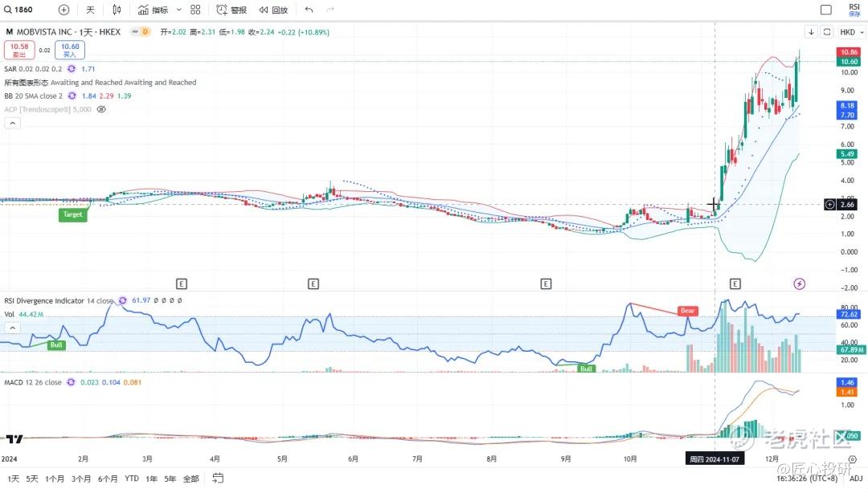Select the BB 20 SMA close 2 legend
868x489 pixels.
(34, 96)
